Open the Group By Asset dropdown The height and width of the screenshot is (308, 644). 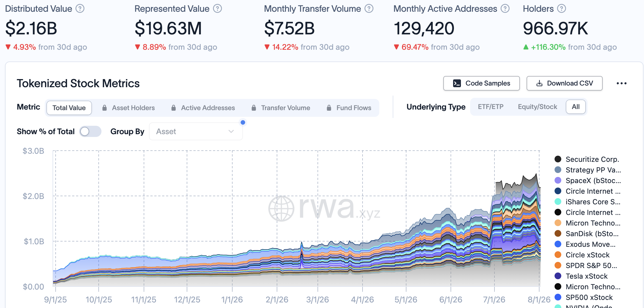click(196, 131)
